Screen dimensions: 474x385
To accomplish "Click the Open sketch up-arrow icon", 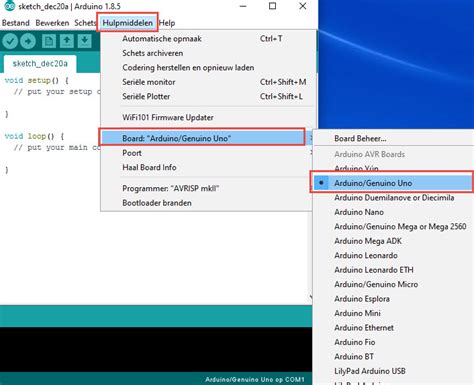I will coord(67,41).
